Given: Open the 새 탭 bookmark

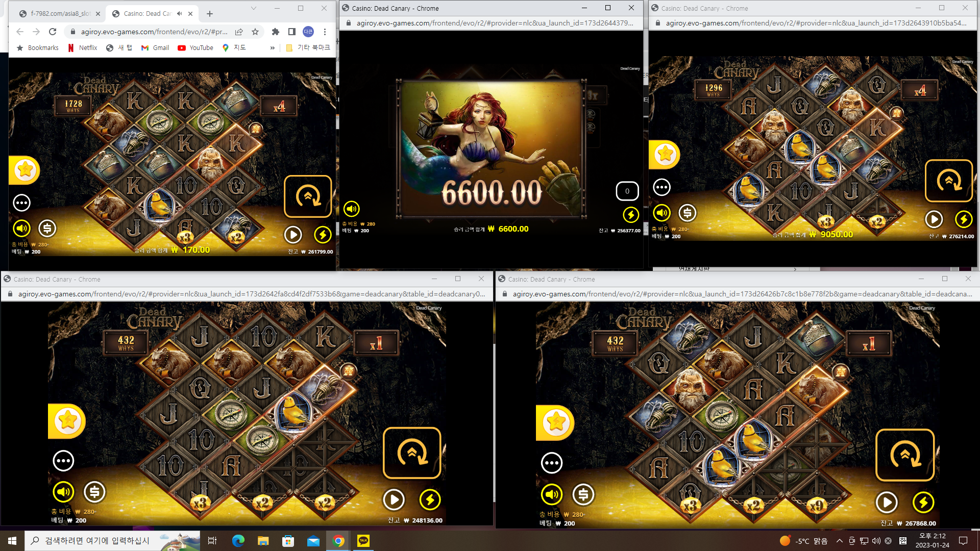Looking at the screenshot, I should [x=119, y=48].
